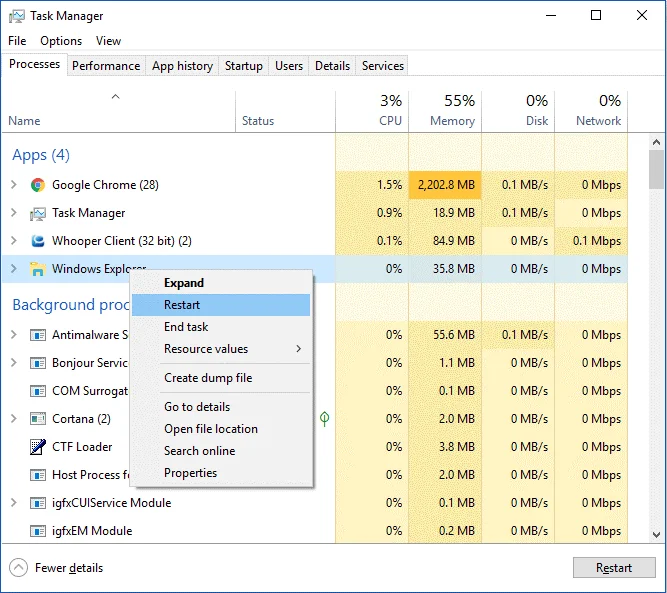Image resolution: width=667 pixels, height=593 pixels.
Task: Sort by the Memory column header
Action: click(x=445, y=111)
